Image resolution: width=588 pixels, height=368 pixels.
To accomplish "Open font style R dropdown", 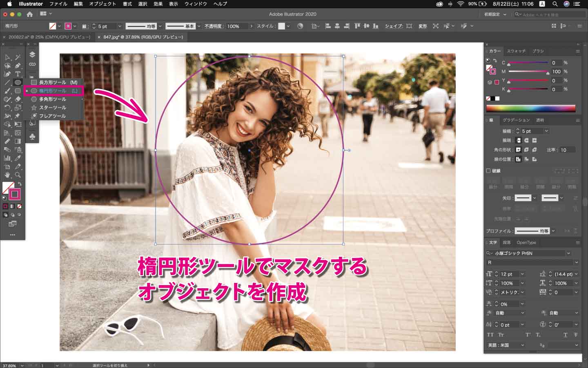I will tap(576, 263).
